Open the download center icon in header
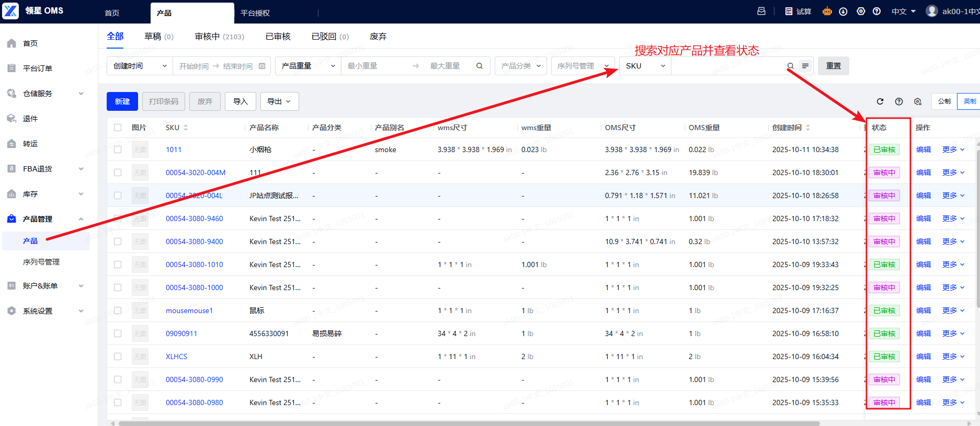 843,11
